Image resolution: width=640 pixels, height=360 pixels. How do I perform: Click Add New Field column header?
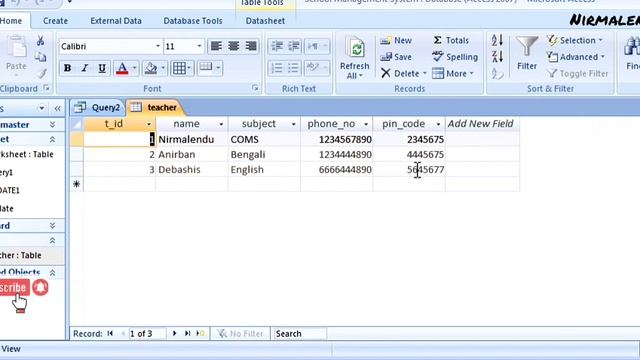482,124
